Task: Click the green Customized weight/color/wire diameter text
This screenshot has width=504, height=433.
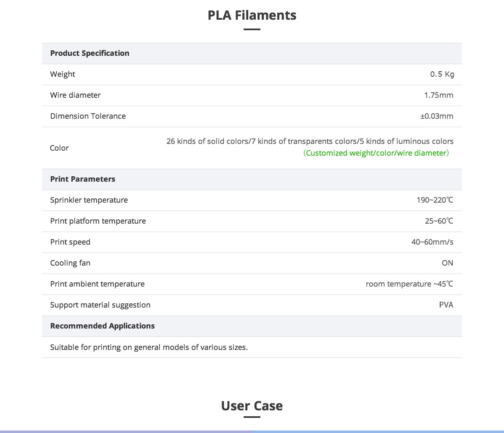Action: click(376, 153)
